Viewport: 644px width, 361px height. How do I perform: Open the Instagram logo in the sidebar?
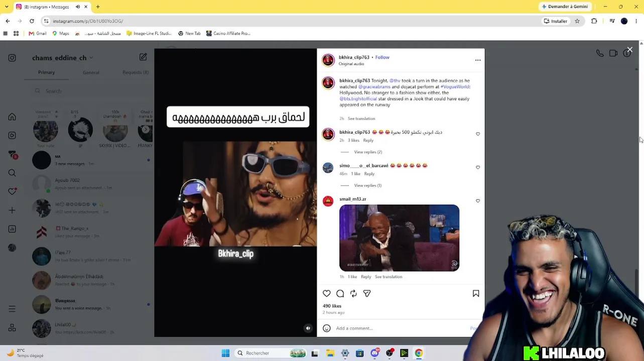pyautogui.click(x=12, y=58)
